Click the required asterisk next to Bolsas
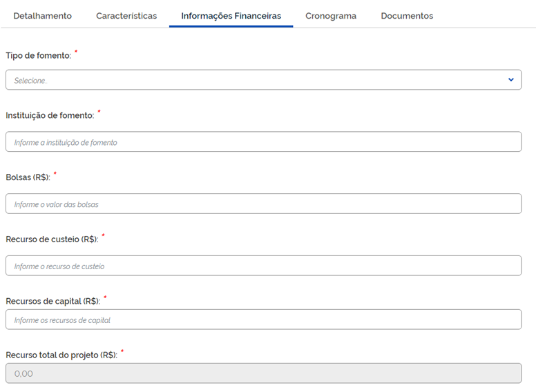 pos(55,174)
